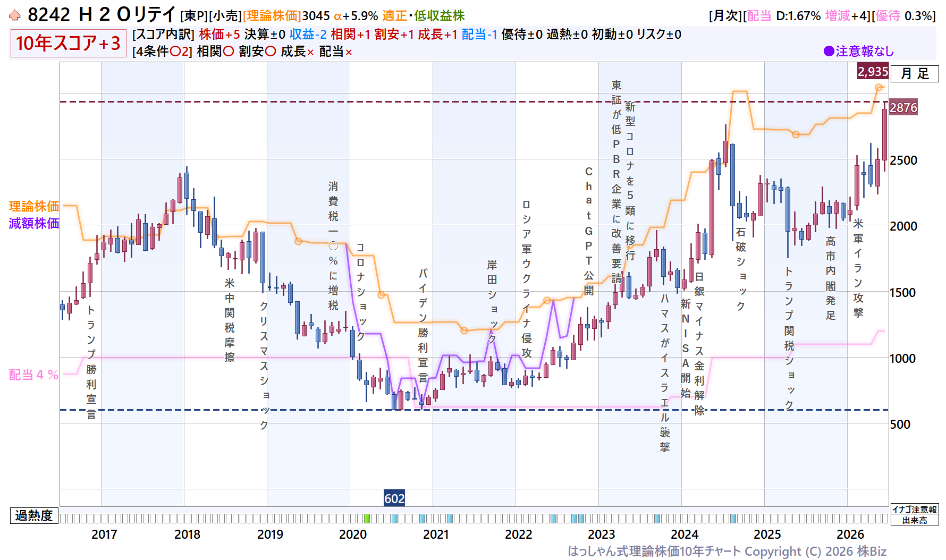Click the 減額株価 legend label
This screenshot has height=560, width=946.
tap(33, 223)
